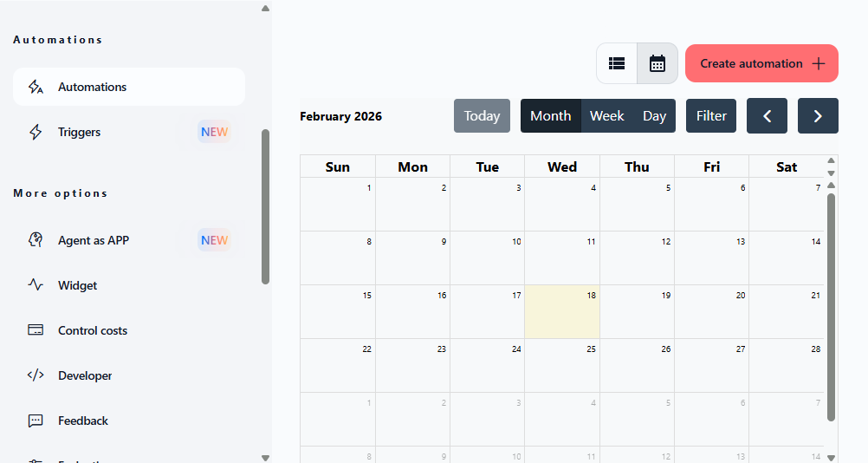Image resolution: width=868 pixels, height=463 pixels.
Task: Click the Automations sparkle icon in sidebar
Action: tap(36, 87)
